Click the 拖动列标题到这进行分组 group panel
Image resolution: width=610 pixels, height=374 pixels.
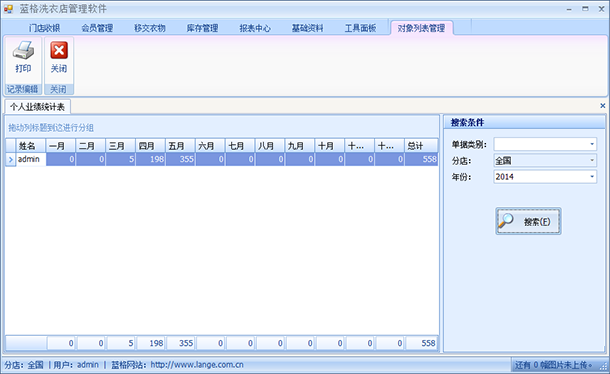point(222,127)
